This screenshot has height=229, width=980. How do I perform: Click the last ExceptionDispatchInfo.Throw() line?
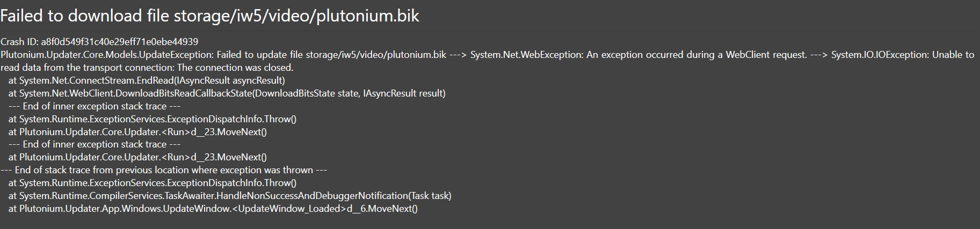tap(153, 183)
